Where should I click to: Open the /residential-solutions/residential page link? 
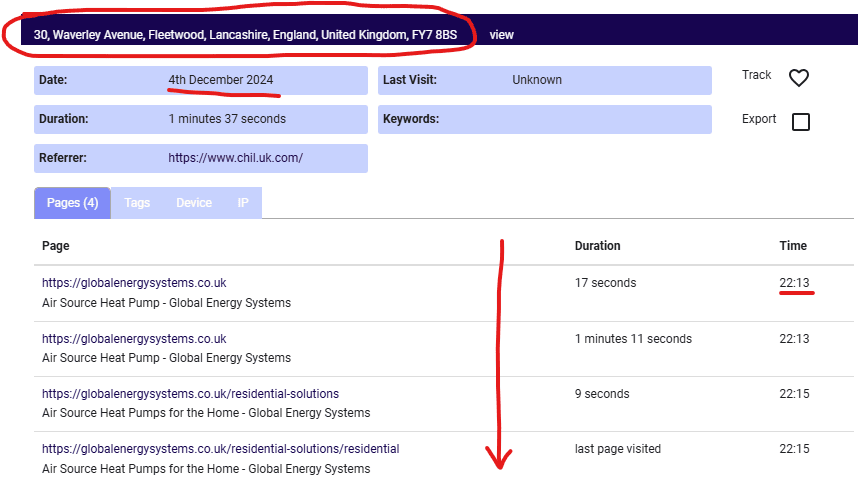point(221,449)
